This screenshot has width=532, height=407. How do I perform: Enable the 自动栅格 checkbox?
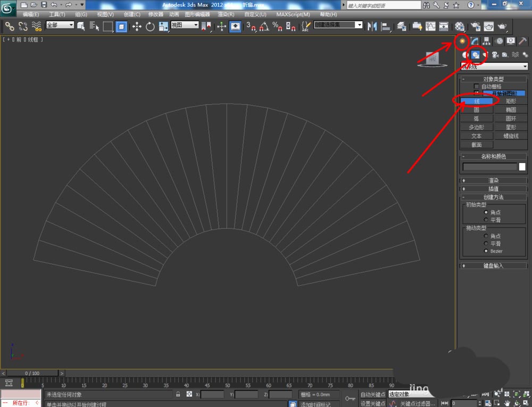(x=477, y=86)
